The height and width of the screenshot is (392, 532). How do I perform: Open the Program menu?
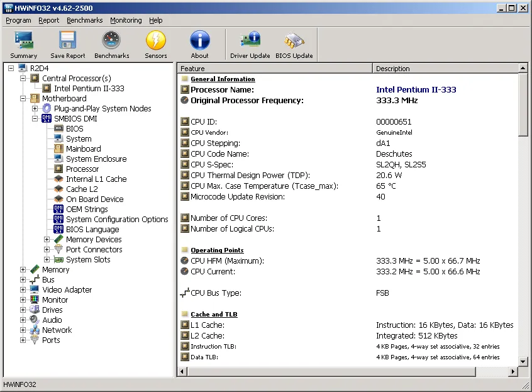point(18,20)
